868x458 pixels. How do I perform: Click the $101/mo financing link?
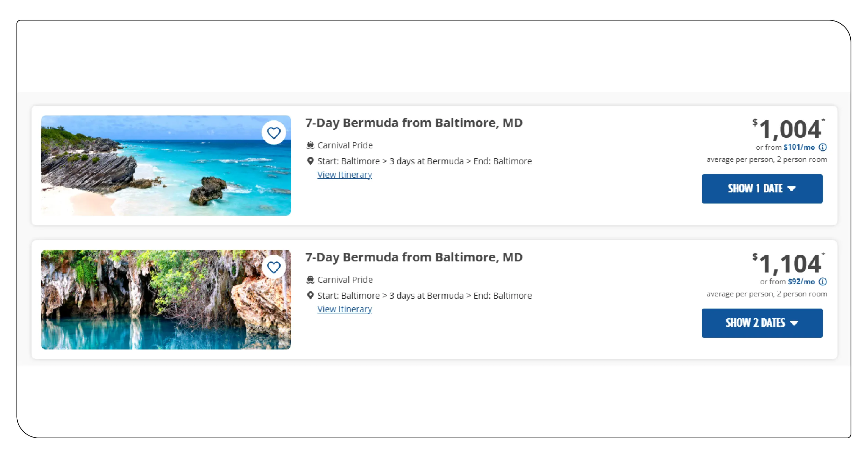[x=799, y=147]
